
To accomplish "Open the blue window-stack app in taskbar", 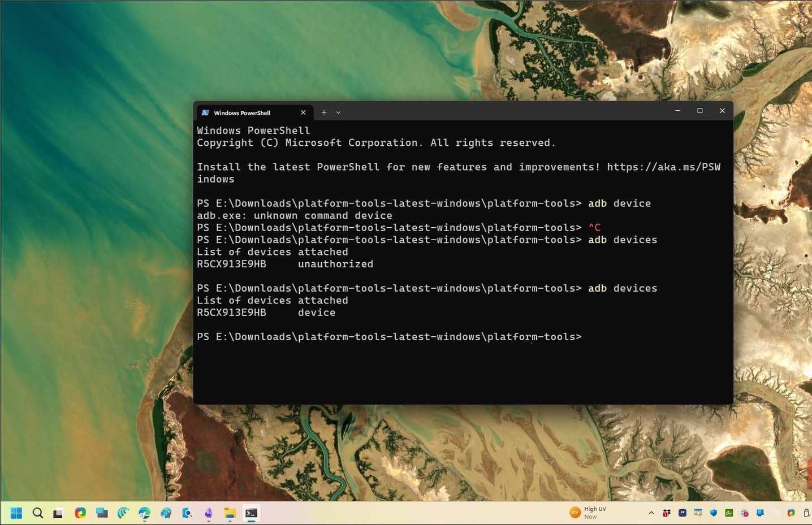I will 102,513.
